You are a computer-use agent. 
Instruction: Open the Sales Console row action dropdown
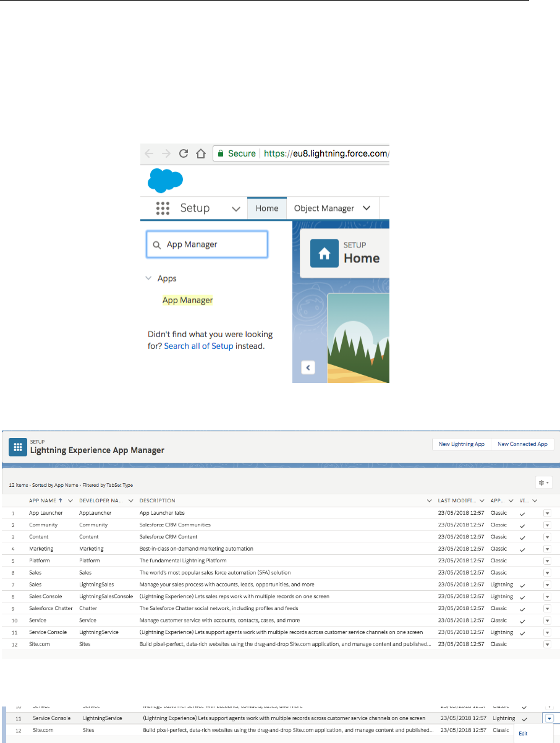pos(547,596)
